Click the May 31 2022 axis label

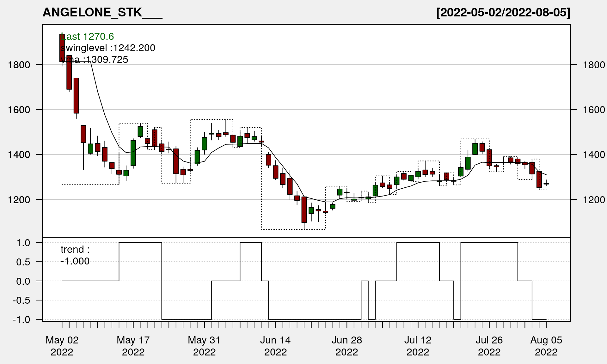(204, 346)
